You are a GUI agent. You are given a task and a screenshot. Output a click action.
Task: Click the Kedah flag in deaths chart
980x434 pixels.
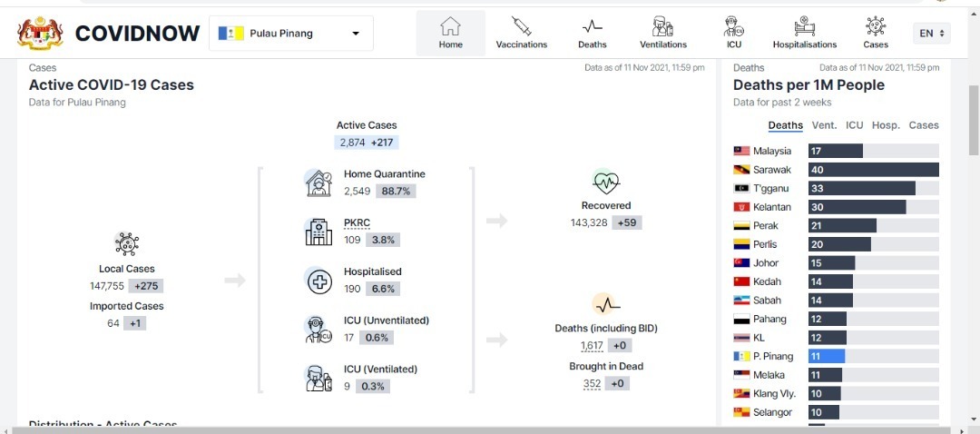click(741, 281)
